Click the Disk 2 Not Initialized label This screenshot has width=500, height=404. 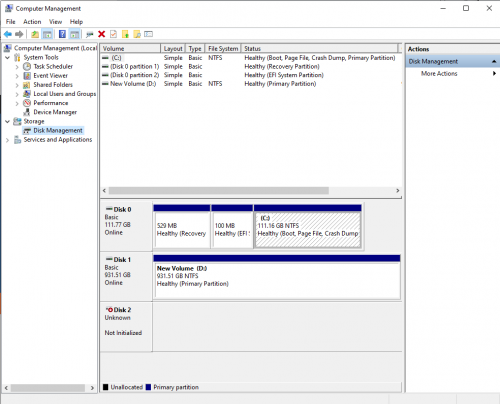[123, 333]
